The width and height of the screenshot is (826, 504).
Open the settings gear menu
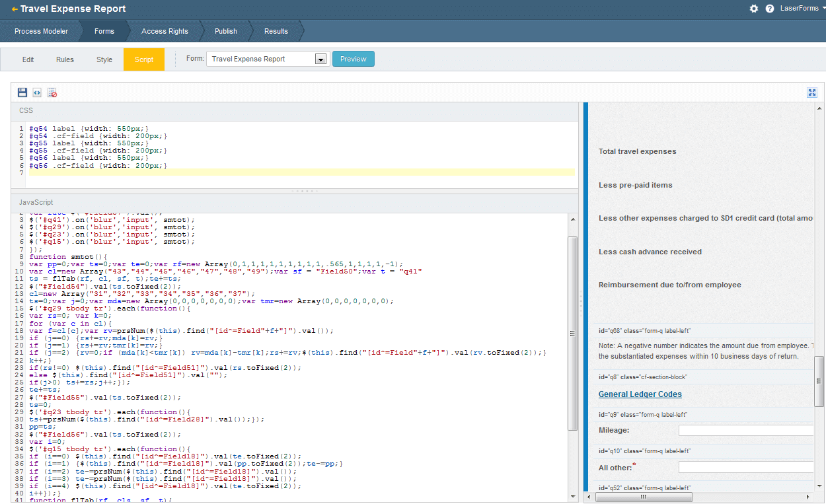click(754, 9)
